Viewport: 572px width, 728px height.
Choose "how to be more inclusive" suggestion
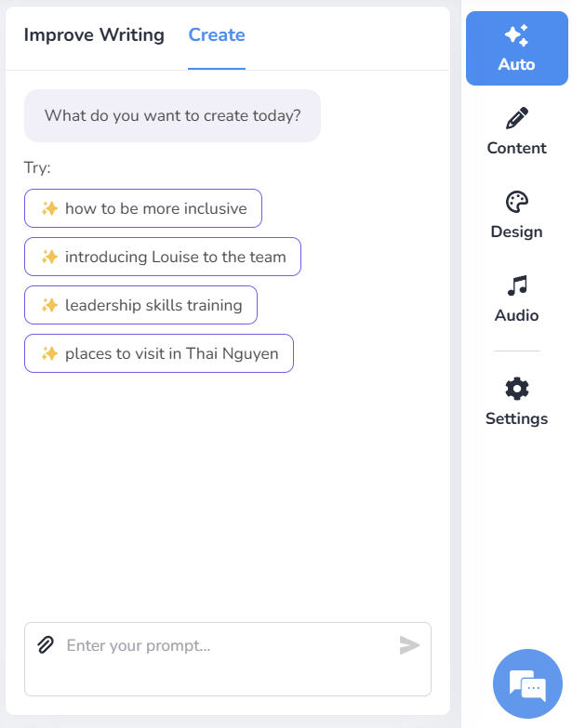click(143, 208)
